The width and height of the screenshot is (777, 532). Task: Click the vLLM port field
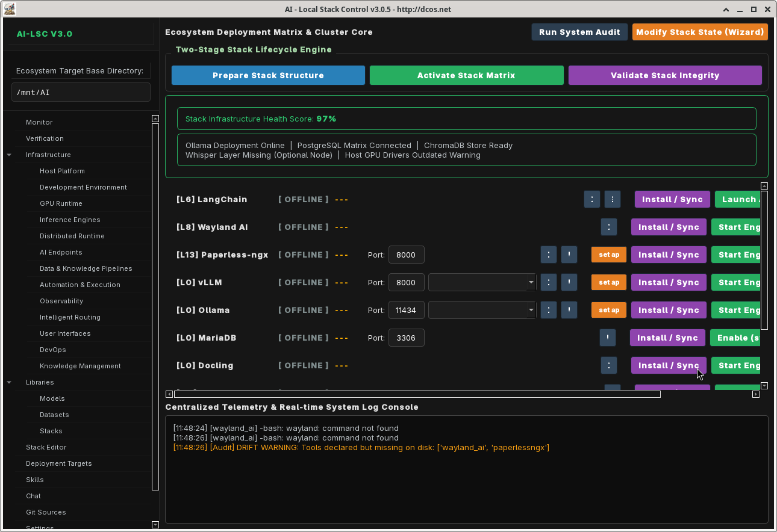tap(406, 282)
